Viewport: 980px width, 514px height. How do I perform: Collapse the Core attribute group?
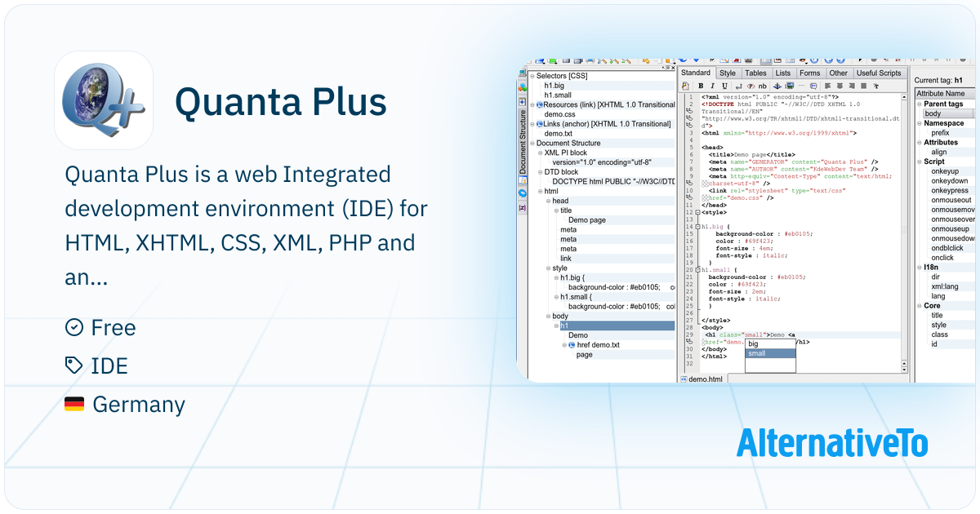click(920, 306)
